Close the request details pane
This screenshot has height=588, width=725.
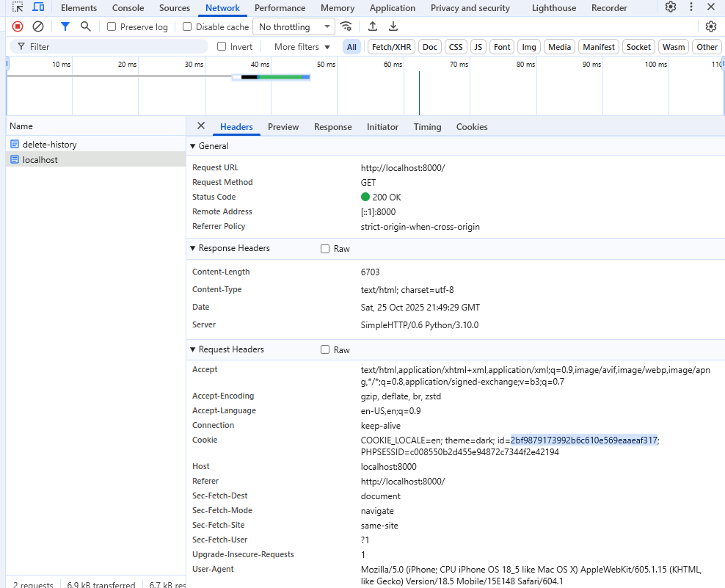(x=201, y=126)
